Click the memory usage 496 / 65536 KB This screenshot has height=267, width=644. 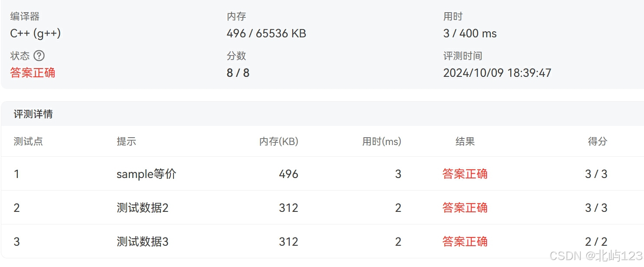point(266,33)
